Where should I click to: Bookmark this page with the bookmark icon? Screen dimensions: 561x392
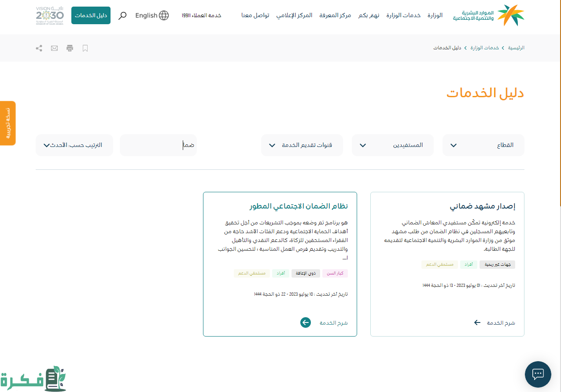pyautogui.click(x=85, y=48)
